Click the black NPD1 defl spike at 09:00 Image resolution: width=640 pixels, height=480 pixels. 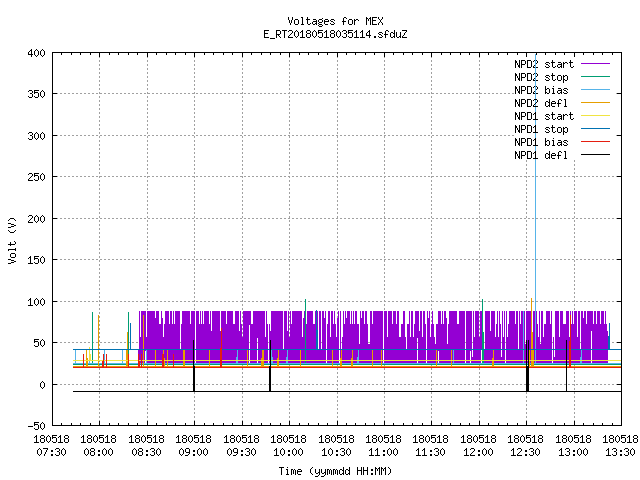[x=194, y=366]
